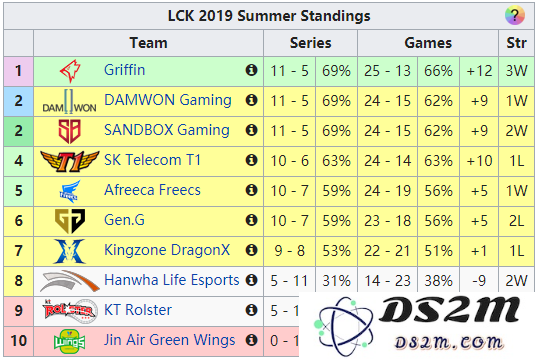Follow the DAMWON Gaming team link

[x=168, y=100]
